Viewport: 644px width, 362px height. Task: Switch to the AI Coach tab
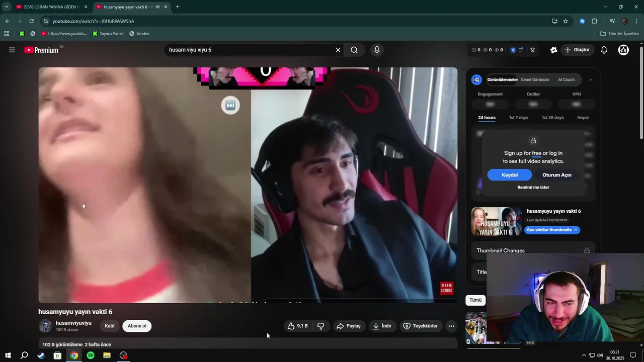pos(566,79)
